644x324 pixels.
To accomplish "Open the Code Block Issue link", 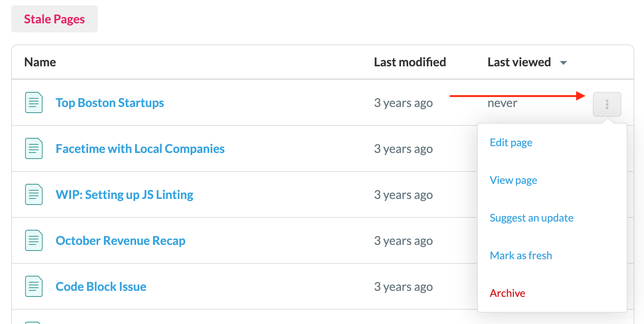I will 101,287.
